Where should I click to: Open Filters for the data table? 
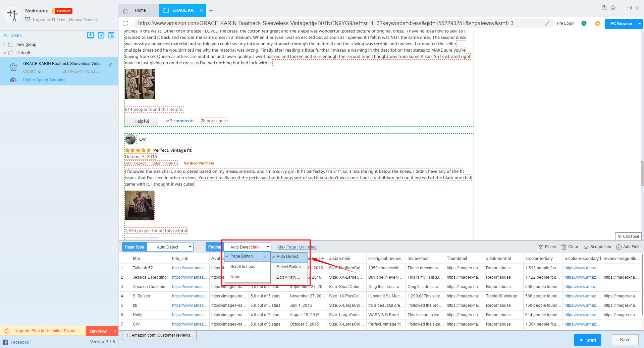[547, 247]
